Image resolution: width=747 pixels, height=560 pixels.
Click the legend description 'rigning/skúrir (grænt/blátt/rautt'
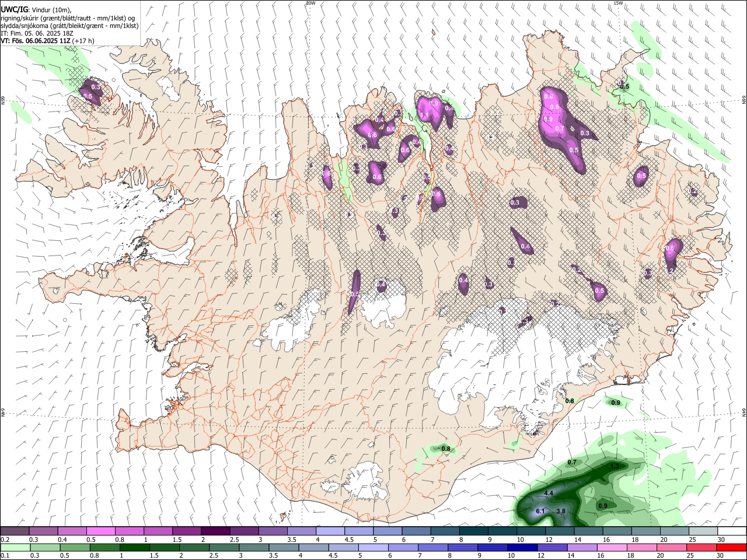coord(47,18)
